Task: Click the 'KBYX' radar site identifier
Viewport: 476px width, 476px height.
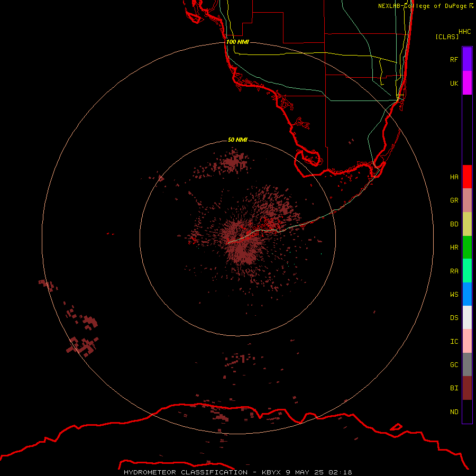Action: point(271,472)
